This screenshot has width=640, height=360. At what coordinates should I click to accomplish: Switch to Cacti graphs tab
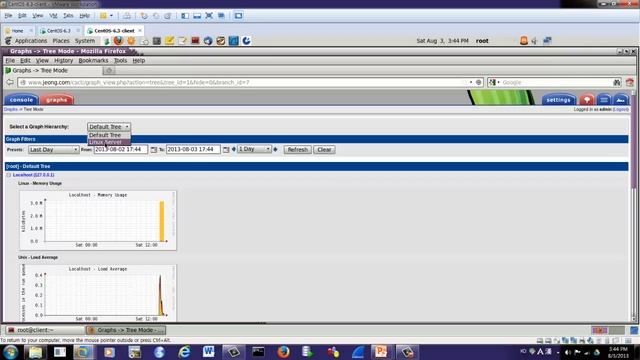(56, 100)
